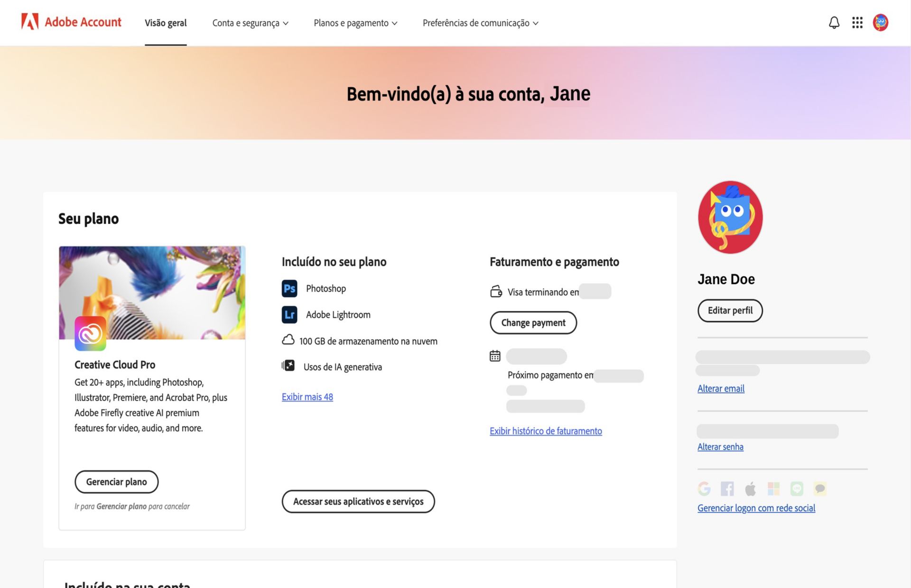
Task: Click Faturamento e pagamento heading
Action: click(x=554, y=262)
